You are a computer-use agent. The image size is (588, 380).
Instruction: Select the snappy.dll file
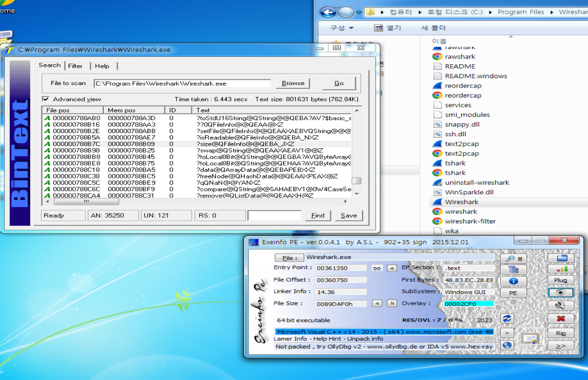pos(456,125)
